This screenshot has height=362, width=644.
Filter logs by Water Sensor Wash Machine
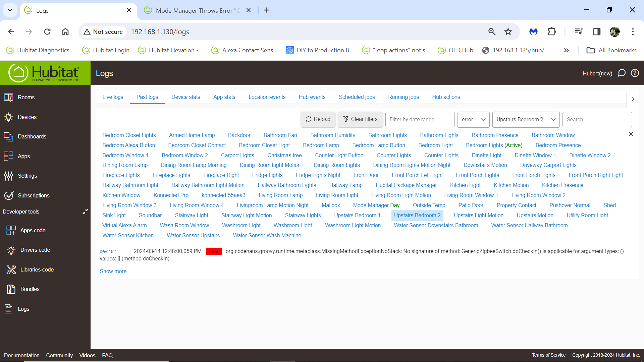click(x=267, y=235)
